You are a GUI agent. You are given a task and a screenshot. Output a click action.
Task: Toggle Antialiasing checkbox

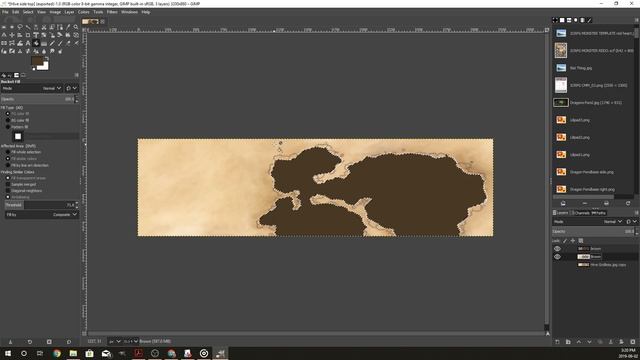(8, 197)
